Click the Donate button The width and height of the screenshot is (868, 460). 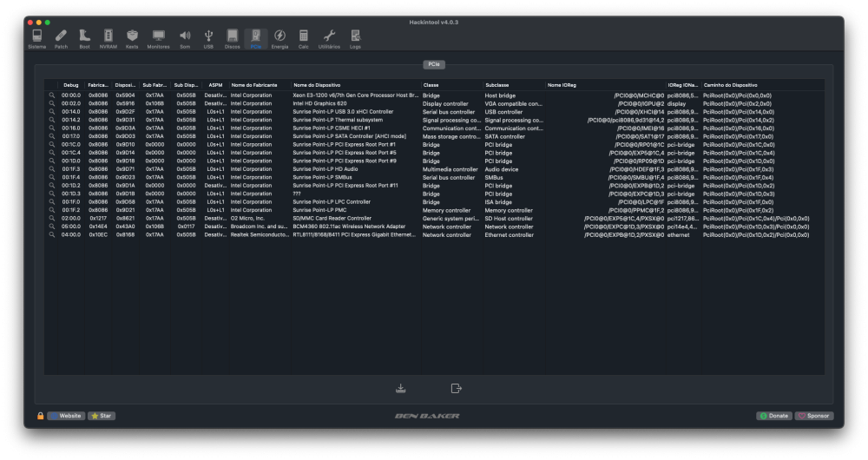774,416
